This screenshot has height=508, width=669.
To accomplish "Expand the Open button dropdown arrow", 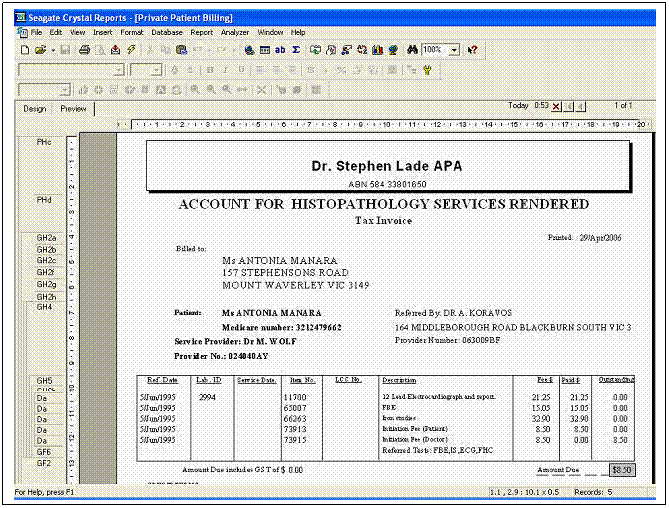I will 53,50.
